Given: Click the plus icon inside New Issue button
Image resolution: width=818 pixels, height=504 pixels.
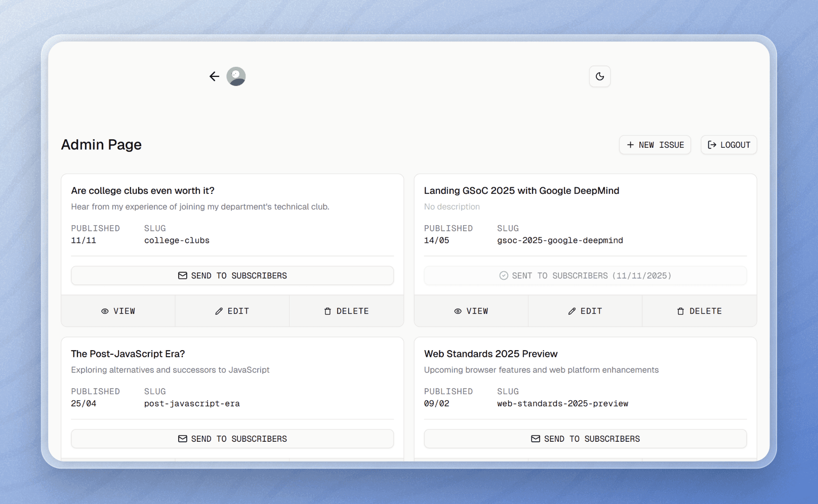Looking at the screenshot, I should [x=630, y=145].
